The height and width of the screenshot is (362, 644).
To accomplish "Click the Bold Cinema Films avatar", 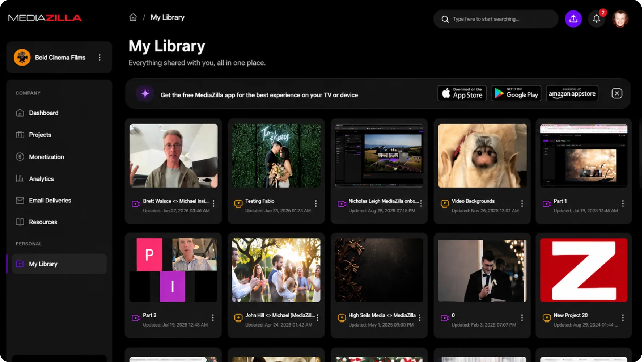I will point(22,58).
